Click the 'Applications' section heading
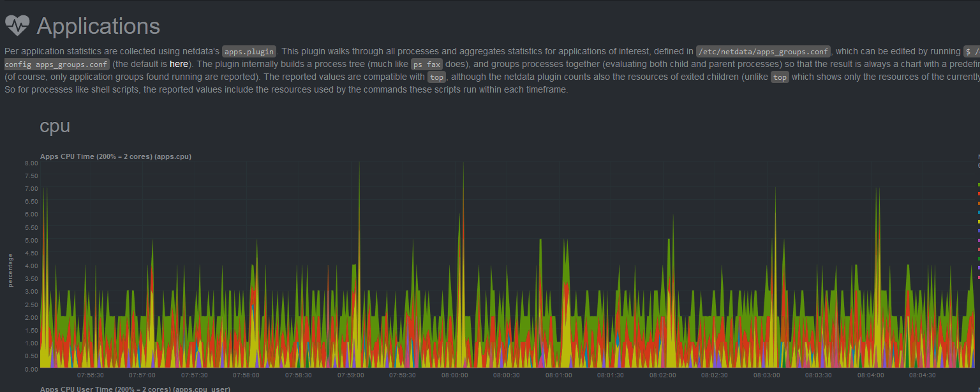980x392 pixels. point(99,26)
